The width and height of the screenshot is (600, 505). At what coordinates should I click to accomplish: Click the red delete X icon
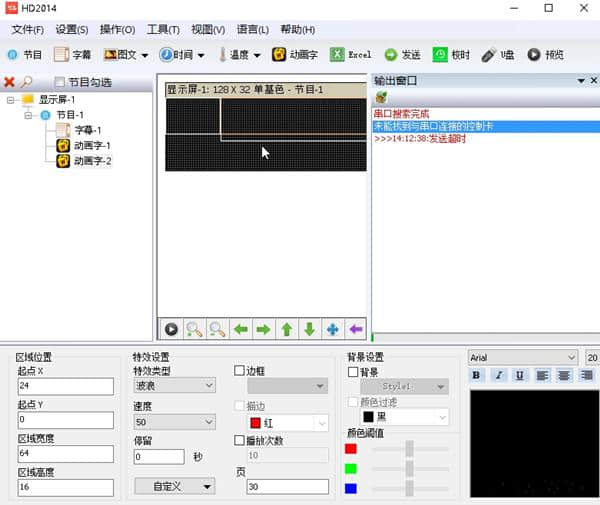(10, 82)
